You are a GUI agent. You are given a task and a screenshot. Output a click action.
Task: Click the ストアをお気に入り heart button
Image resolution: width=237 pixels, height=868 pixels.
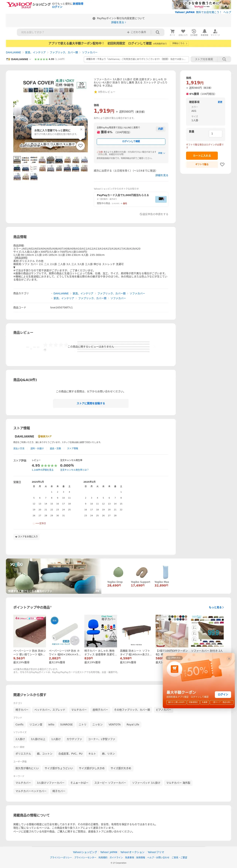click(26, 537)
